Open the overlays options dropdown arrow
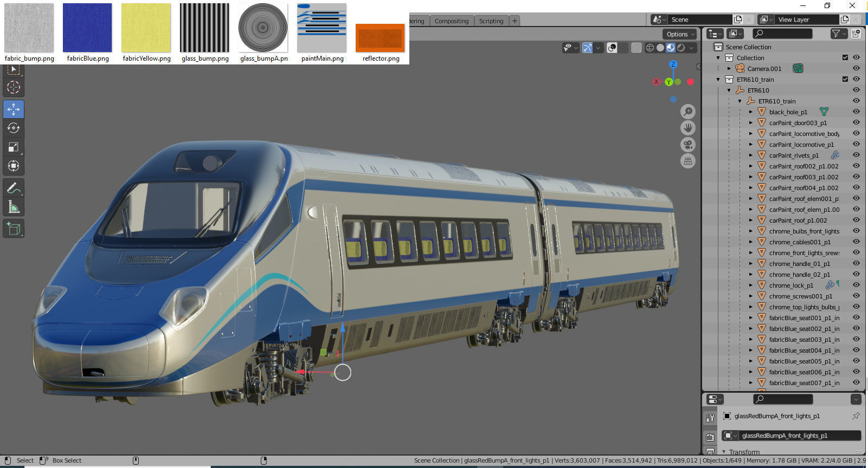The width and height of the screenshot is (868, 468). [623, 48]
